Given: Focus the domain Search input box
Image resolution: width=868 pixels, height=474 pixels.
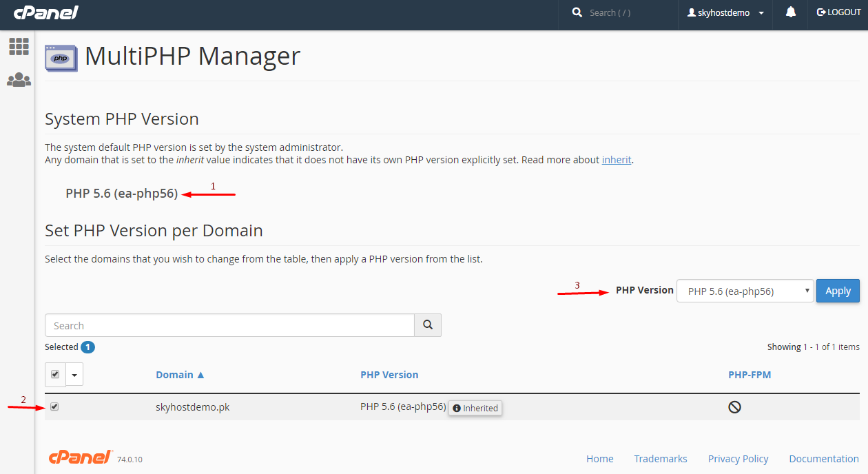Looking at the screenshot, I should tap(229, 325).
